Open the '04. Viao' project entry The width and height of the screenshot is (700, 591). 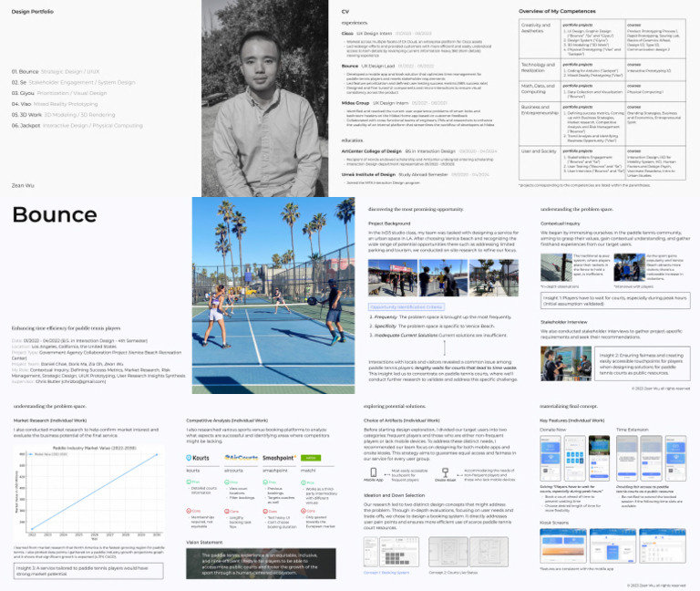(x=55, y=104)
